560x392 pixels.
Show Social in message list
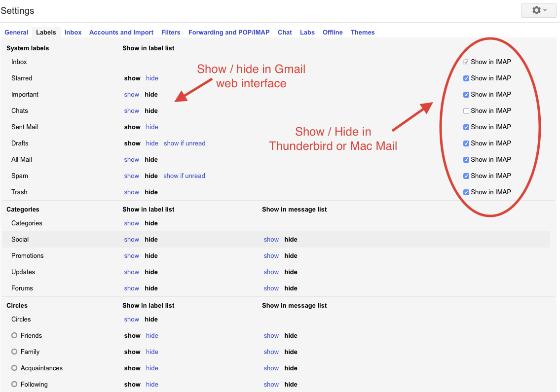(271, 240)
